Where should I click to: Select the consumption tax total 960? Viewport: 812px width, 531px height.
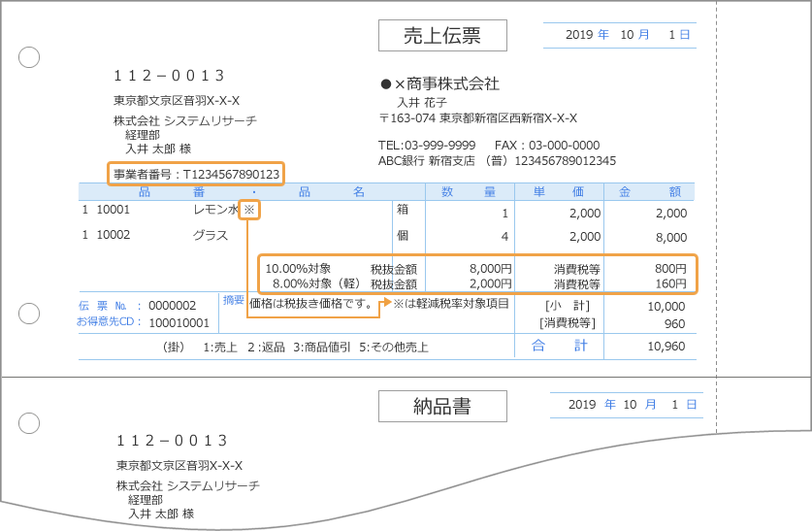click(x=675, y=324)
